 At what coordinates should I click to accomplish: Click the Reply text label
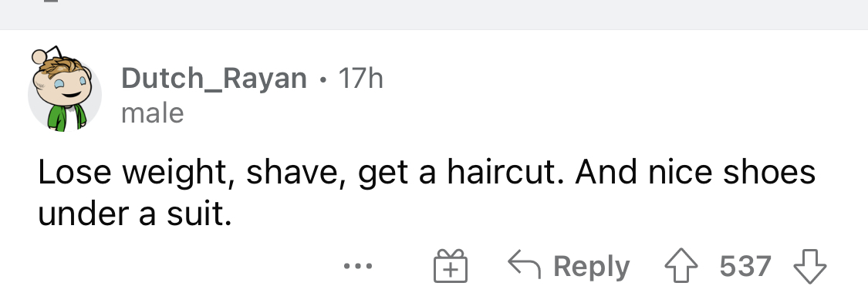(x=591, y=267)
